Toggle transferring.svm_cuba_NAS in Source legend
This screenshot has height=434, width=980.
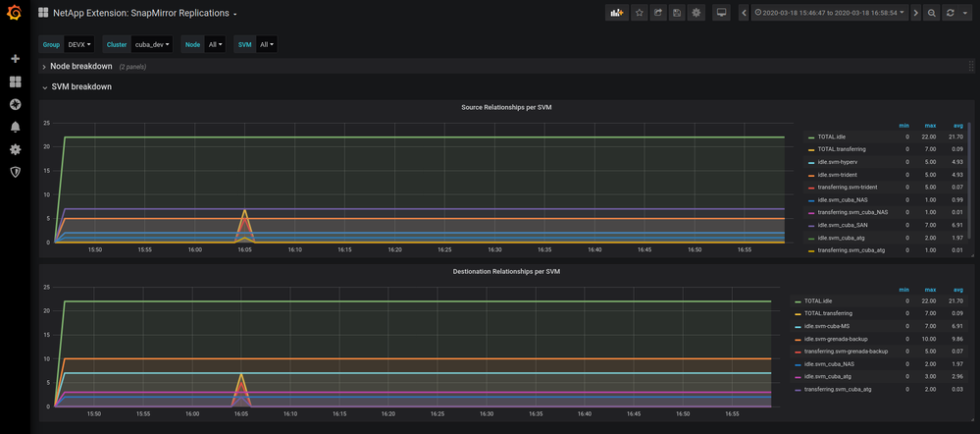[851, 213]
